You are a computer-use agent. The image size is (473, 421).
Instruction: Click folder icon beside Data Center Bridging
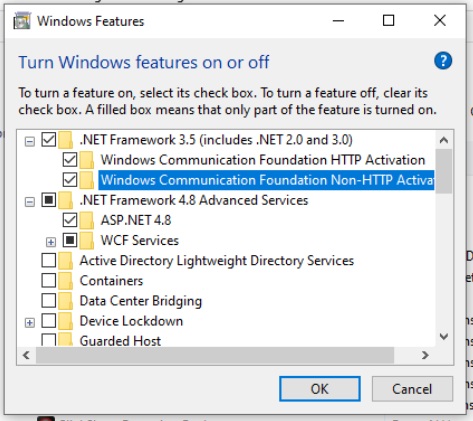pos(65,301)
